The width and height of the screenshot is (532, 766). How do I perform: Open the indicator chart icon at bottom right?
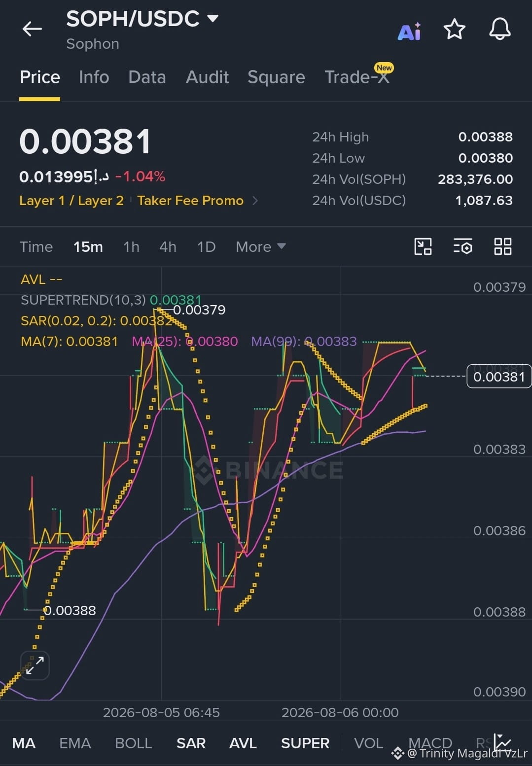[x=503, y=742]
